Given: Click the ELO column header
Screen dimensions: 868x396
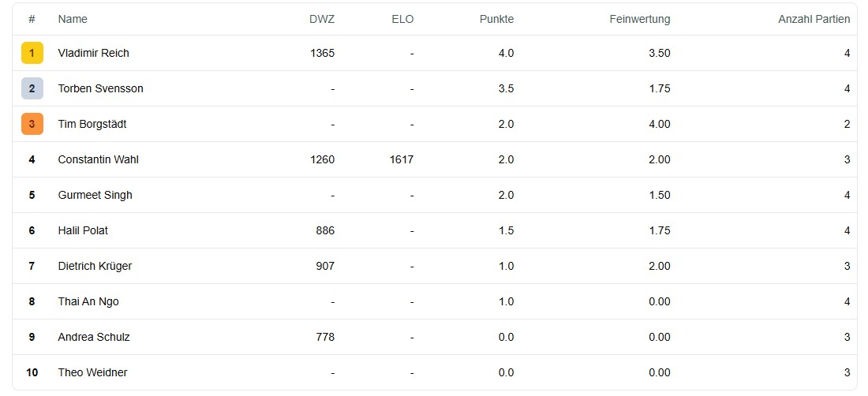Looking at the screenshot, I should click(x=402, y=19).
